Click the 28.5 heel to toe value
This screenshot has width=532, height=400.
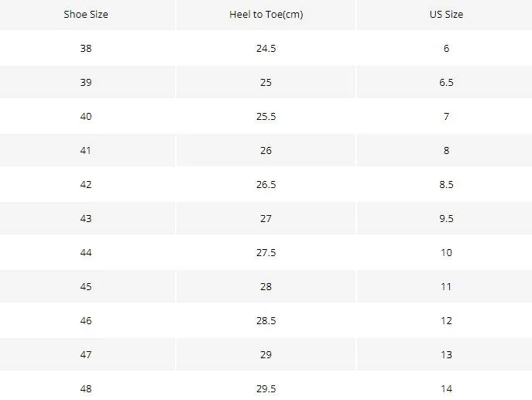[x=266, y=320]
